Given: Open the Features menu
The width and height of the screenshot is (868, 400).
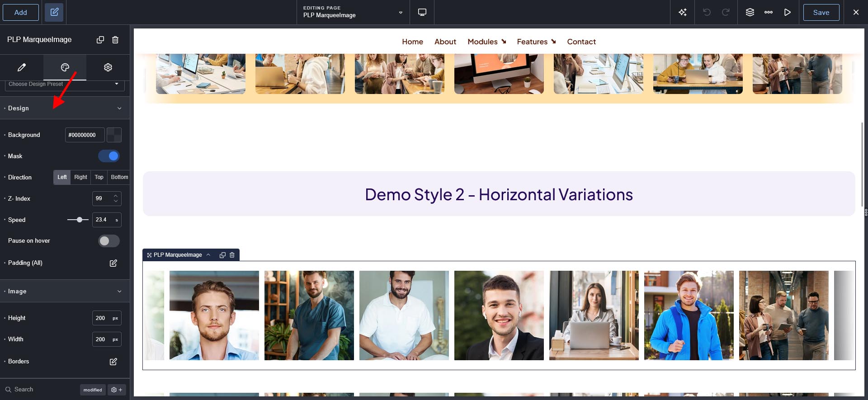Looking at the screenshot, I should click(536, 42).
